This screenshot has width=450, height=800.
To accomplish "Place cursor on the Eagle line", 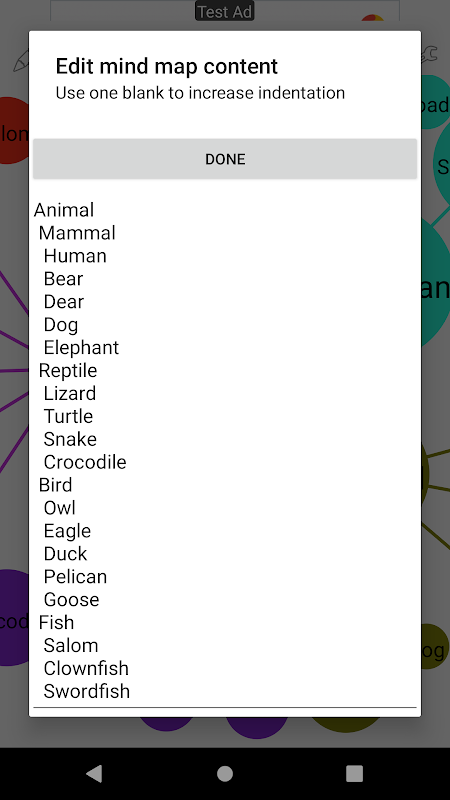I will click(x=67, y=531).
